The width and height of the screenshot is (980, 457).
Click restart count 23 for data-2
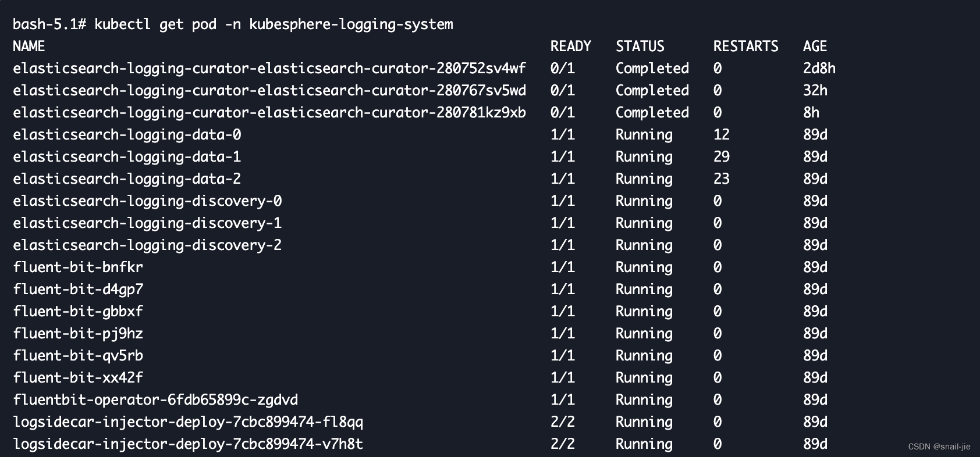click(x=722, y=179)
